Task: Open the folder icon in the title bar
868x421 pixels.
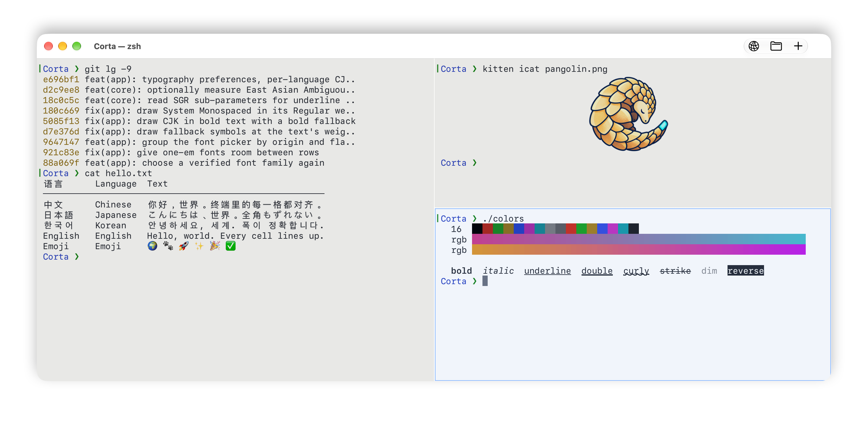Action: coord(776,46)
